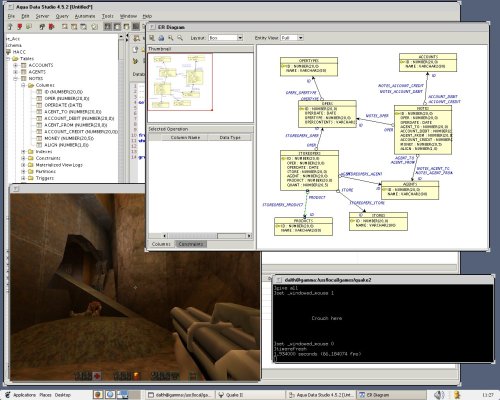Viewport: 500px width, 400px height.
Task: Open the Query menu
Action: click(62, 16)
